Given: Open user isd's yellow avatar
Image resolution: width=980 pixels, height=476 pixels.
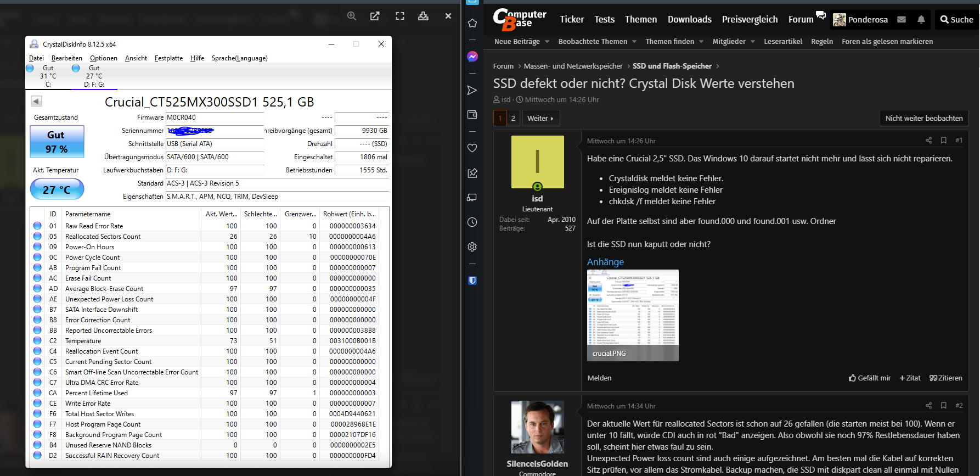Looking at the screenshot, I should (x=538, y=162).
